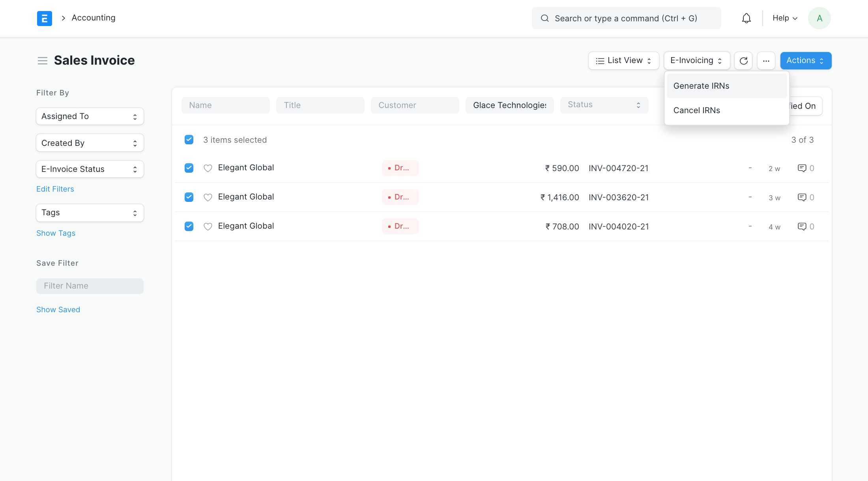Open comments icon on INV-004020-21 row

click(x=802, y=227)
